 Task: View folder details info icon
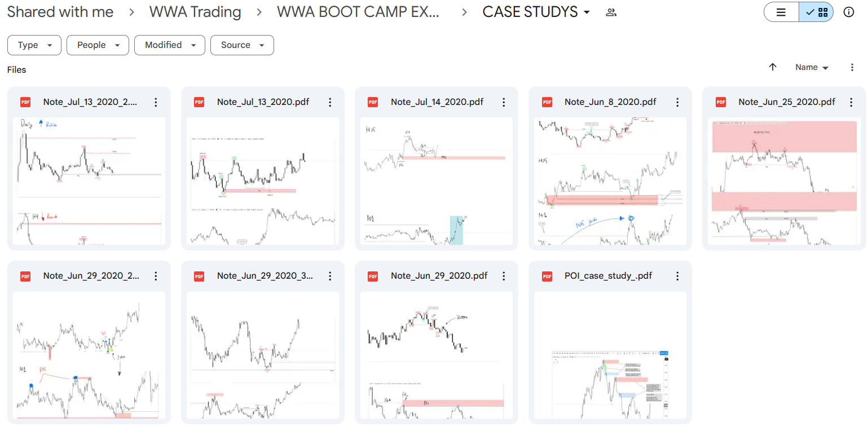coord(849,12)
